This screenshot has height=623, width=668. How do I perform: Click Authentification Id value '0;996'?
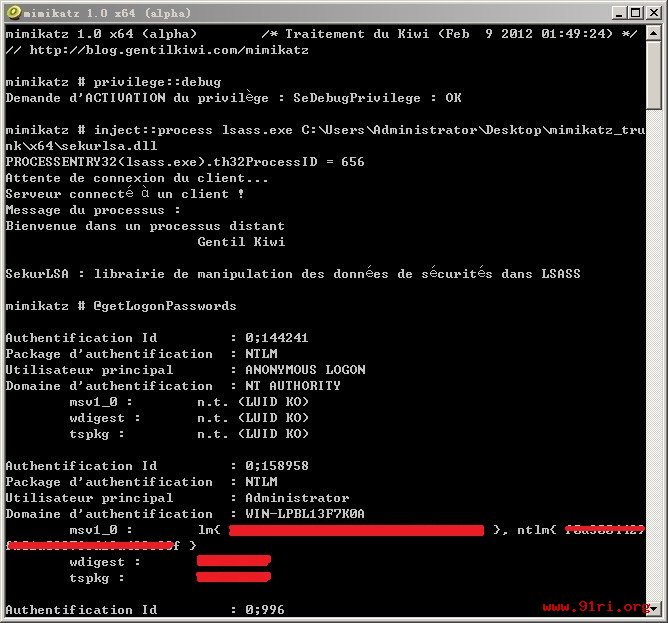click(x=265, y=610)
